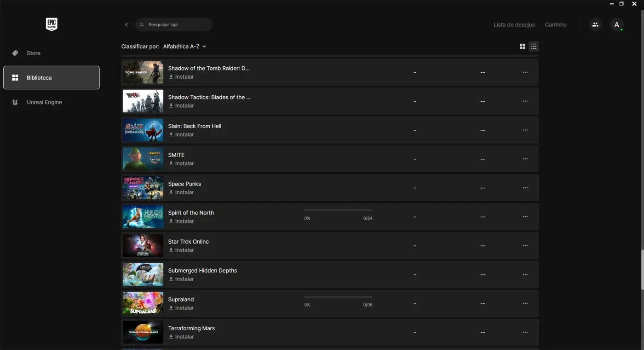Screen dimensions: 644x350
Task: Open the Store section in sidebar
Action: [x=52, y=53]
